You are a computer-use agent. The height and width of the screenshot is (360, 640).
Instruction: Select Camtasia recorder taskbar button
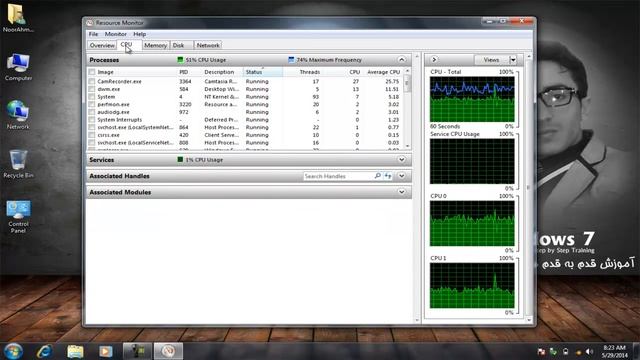(138, 351)
